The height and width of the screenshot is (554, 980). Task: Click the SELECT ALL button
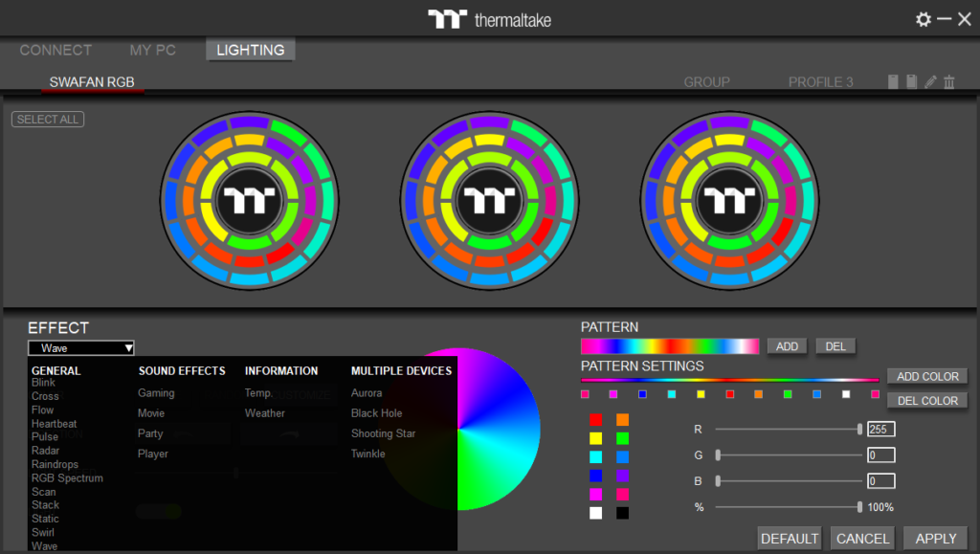(48, 119)
